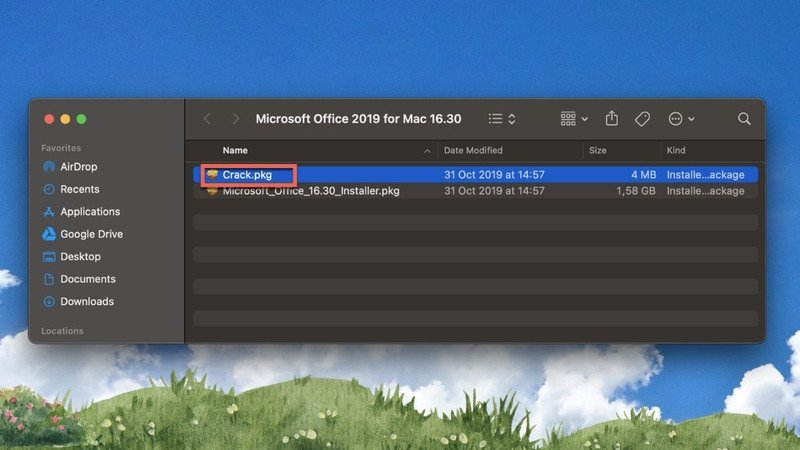Viewport: 800px width, 450px height.
Task: Click the window title Microsoft Office 2019
Action: point(358,119)
